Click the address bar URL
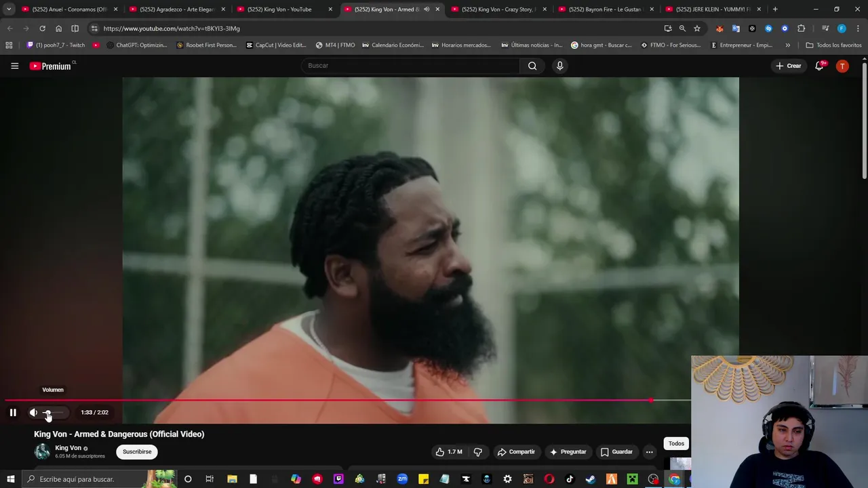 coord(172,28)
